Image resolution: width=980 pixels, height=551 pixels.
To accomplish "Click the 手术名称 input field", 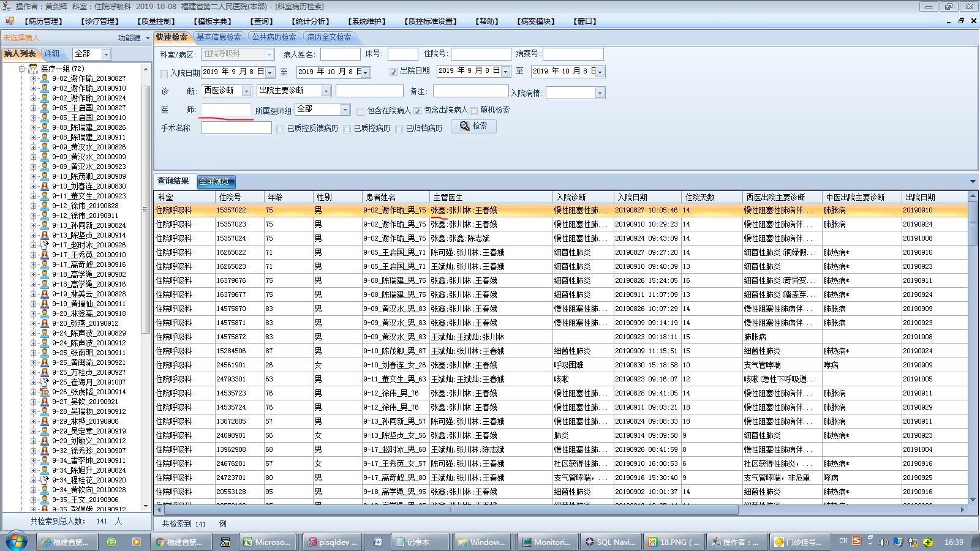I will click(x=236, y=127).
